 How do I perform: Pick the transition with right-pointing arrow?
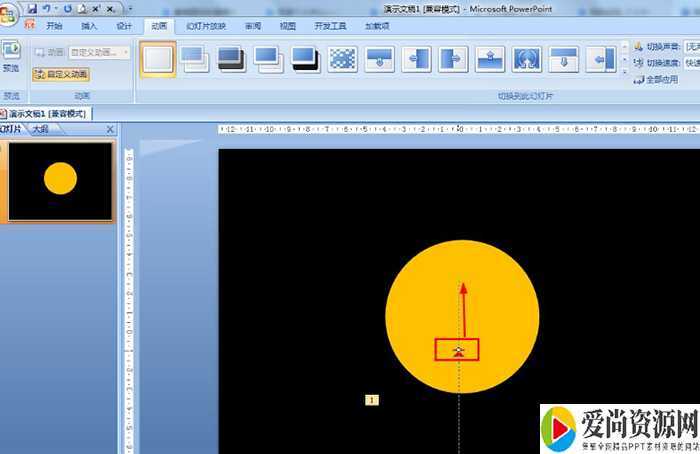[x=453, y=59]
